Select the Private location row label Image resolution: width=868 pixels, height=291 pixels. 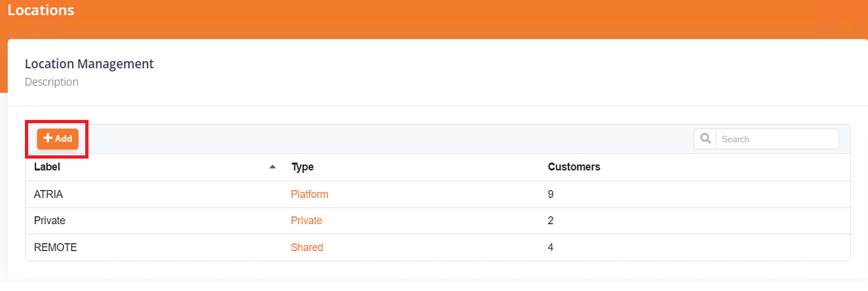pyautogui.click(x=50, y=221)
